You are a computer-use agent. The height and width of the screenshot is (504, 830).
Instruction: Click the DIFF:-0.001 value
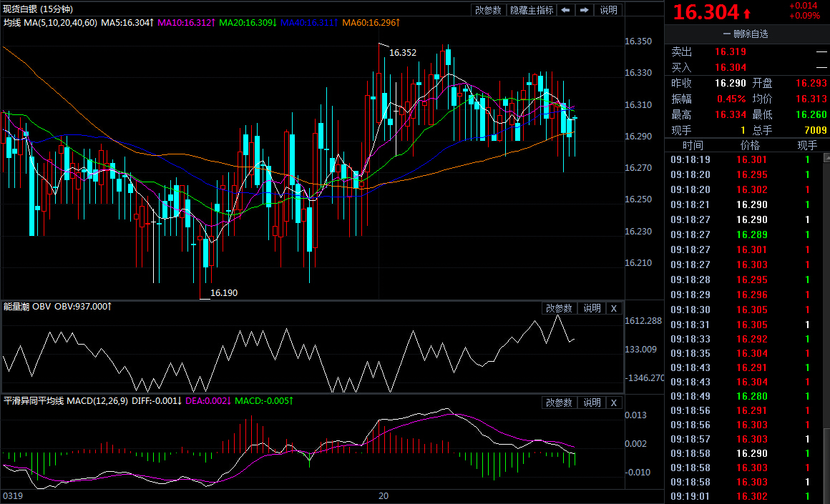(157, 401)
